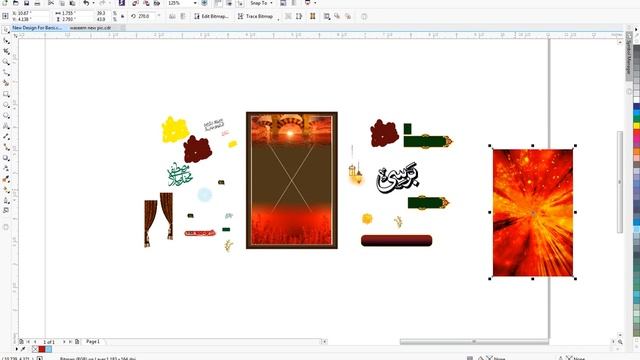The width and height of the screenshot is (640, 360).
Task: Select the Rectangle tool
Action: [6, 94]
